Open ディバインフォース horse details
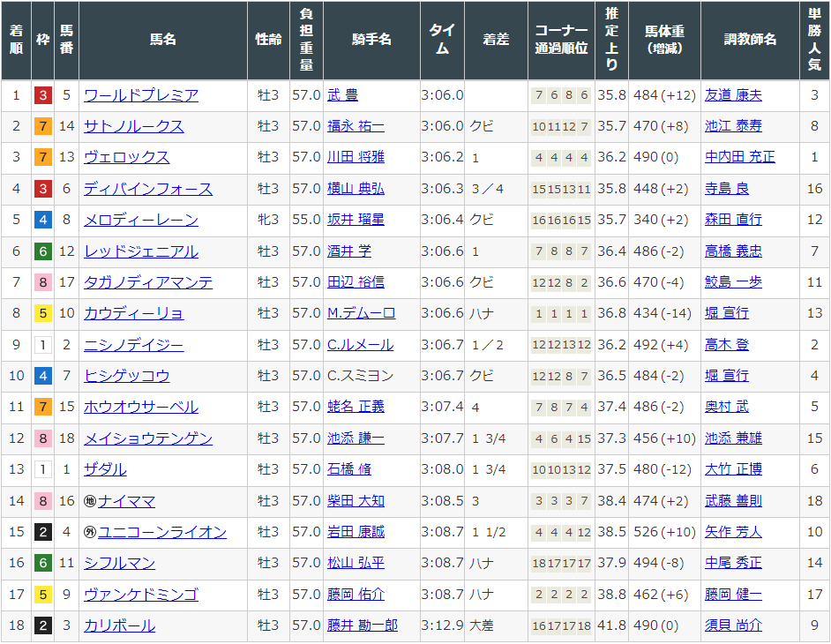 (148, 189)
